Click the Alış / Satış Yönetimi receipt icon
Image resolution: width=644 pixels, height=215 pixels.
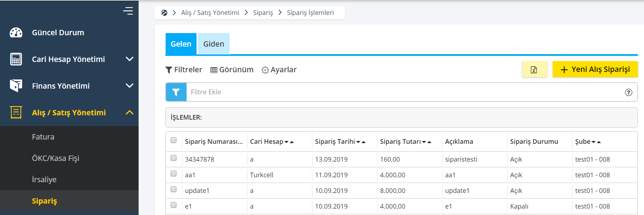pyautogui.click(x=16, y=112)
